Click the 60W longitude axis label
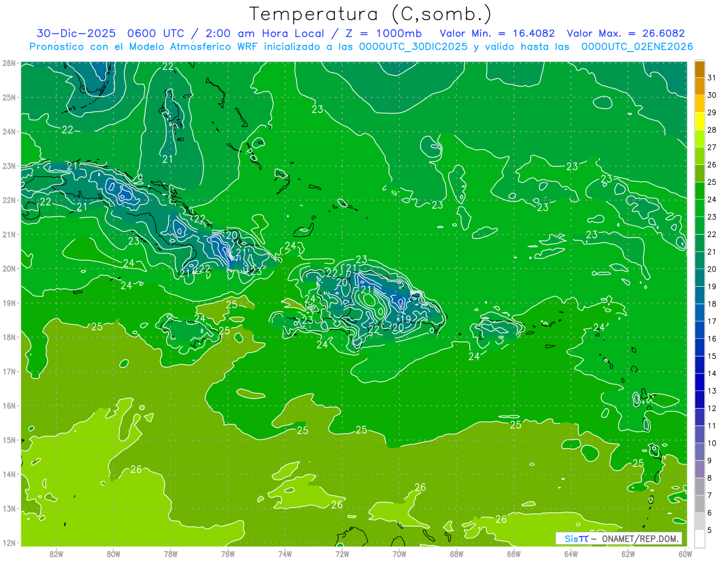 (685, 554)
